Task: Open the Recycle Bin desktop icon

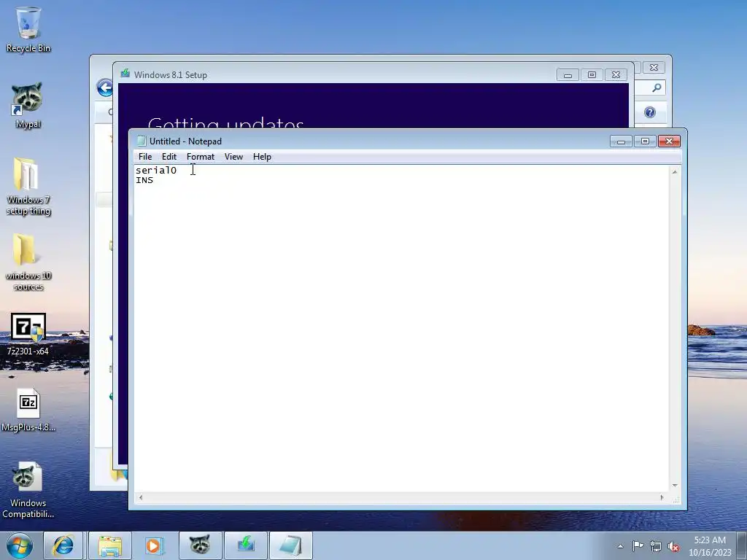Action: pos(28,29)
